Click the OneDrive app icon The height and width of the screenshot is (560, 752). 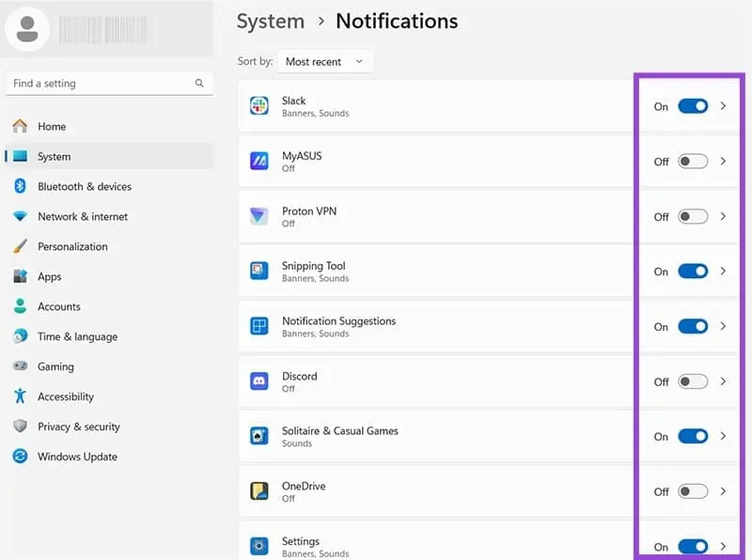pos(259,491)
